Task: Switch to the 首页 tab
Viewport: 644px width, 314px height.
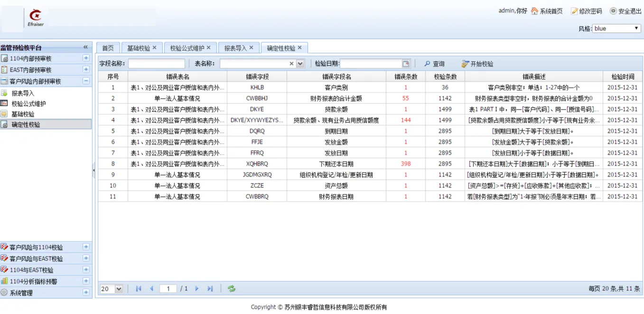Action: pyautogui.click(x=108, y=48)
